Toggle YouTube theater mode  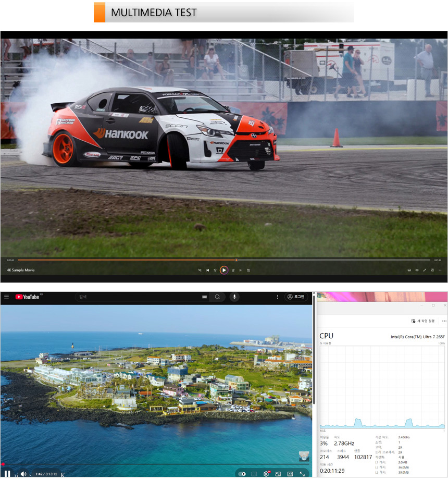pos(290,474)
